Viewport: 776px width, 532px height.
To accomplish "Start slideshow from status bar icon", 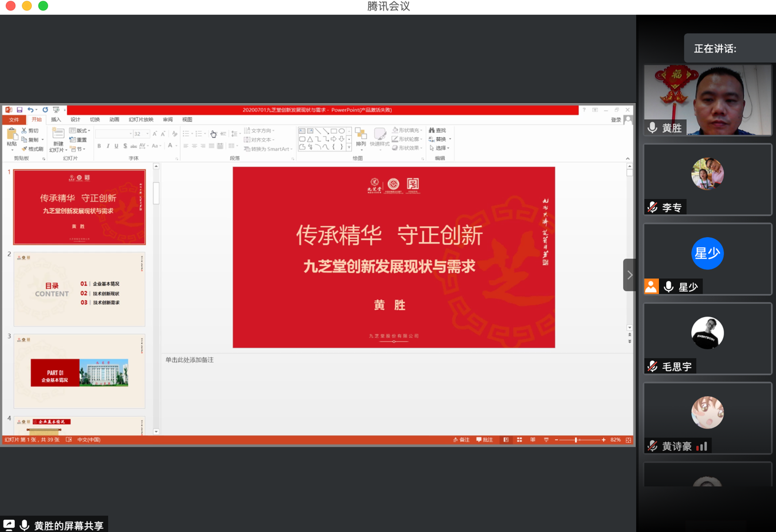I will (x=546, y=440).
